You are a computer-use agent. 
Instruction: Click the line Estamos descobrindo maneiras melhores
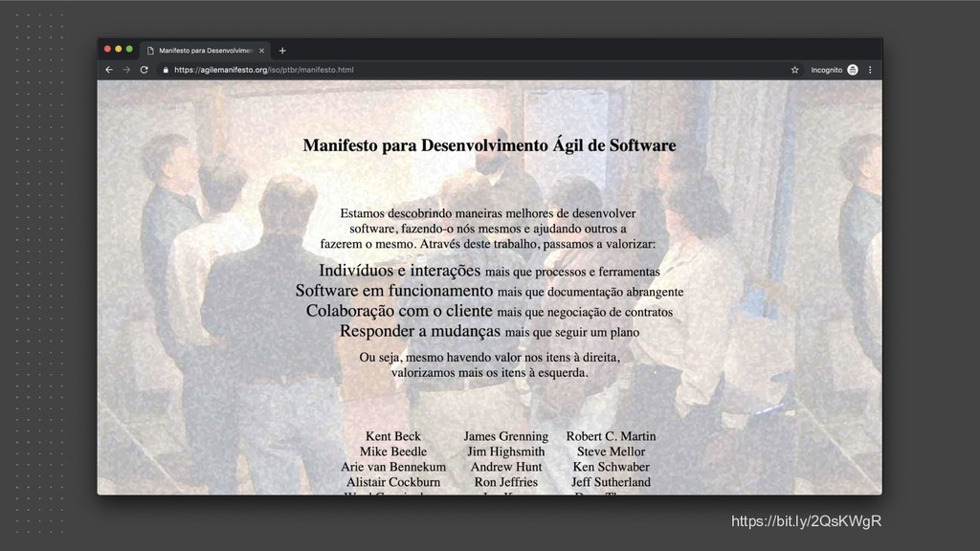488,213
